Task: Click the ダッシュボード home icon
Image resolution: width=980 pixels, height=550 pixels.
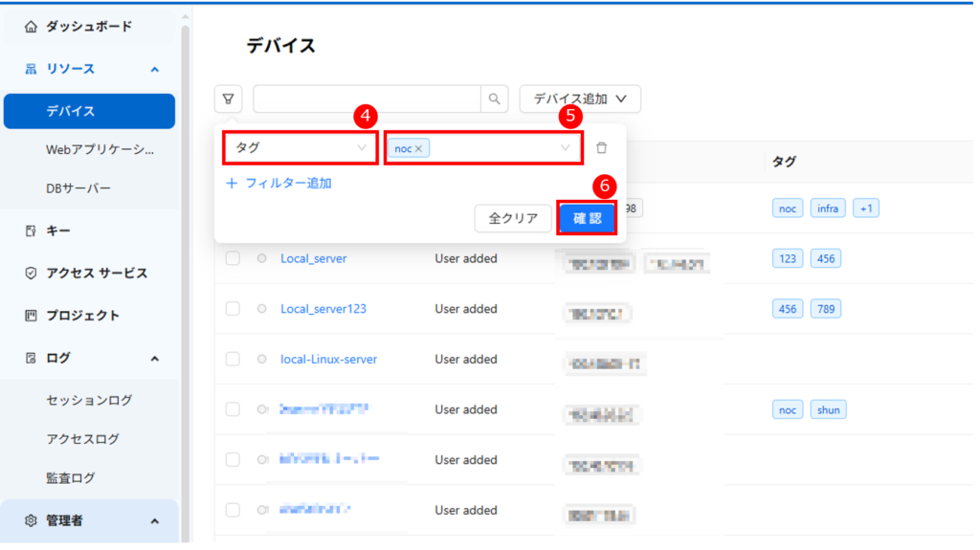Action: point(31,27)
